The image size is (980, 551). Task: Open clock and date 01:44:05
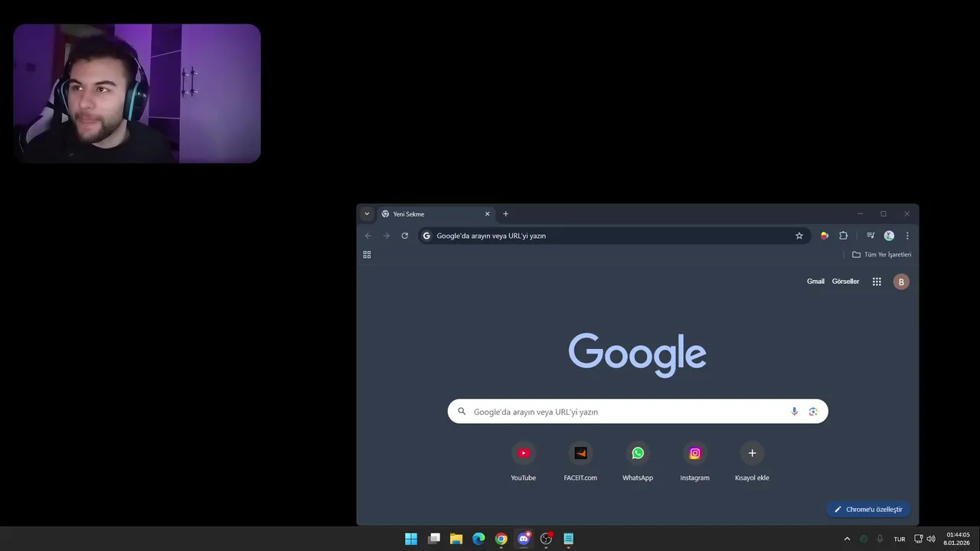pyautogui.click(x=958, y=539)
